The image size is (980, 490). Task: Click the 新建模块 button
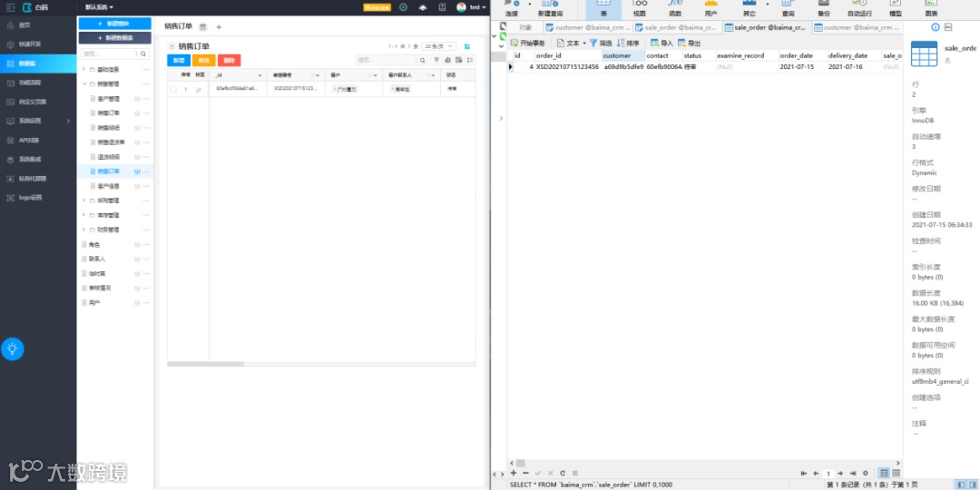[114, 23]
